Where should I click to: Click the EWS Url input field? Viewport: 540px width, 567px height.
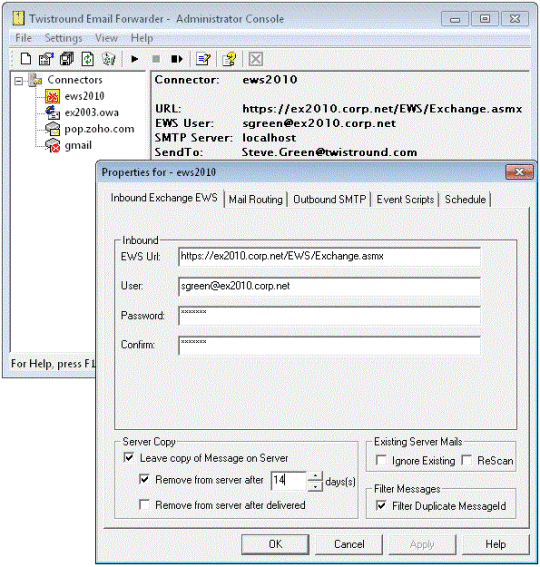[329, 256]
